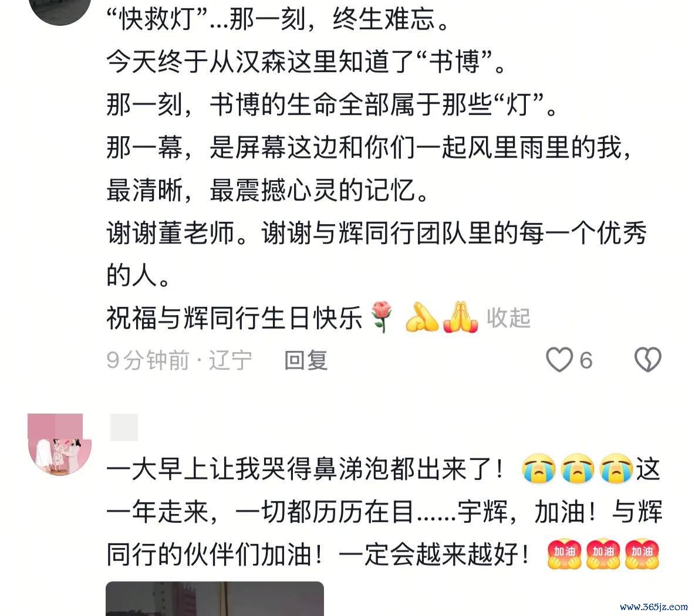Tap the first 加油 heart sticker

coord(565,554)
